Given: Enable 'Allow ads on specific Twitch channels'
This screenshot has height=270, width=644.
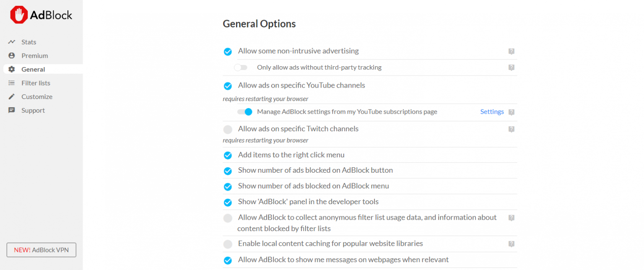Looking at the screenshot, I should [x=228, y=130].
